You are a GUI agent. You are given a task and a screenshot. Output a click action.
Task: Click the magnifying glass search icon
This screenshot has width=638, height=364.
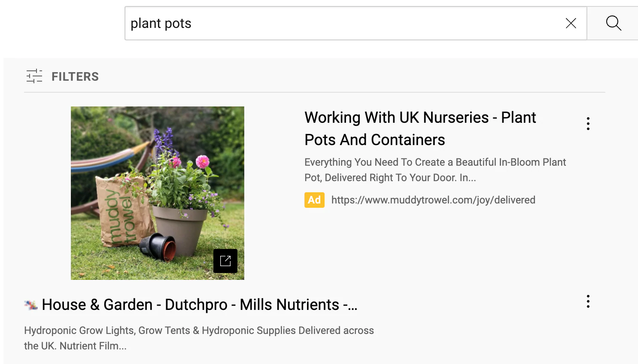pyautogui.click(x=614, y=23)
